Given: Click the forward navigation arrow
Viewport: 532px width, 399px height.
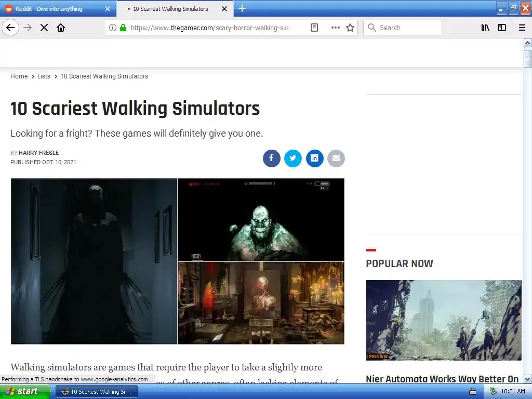Looking at the screenshot, I should (x=28, y=28).
